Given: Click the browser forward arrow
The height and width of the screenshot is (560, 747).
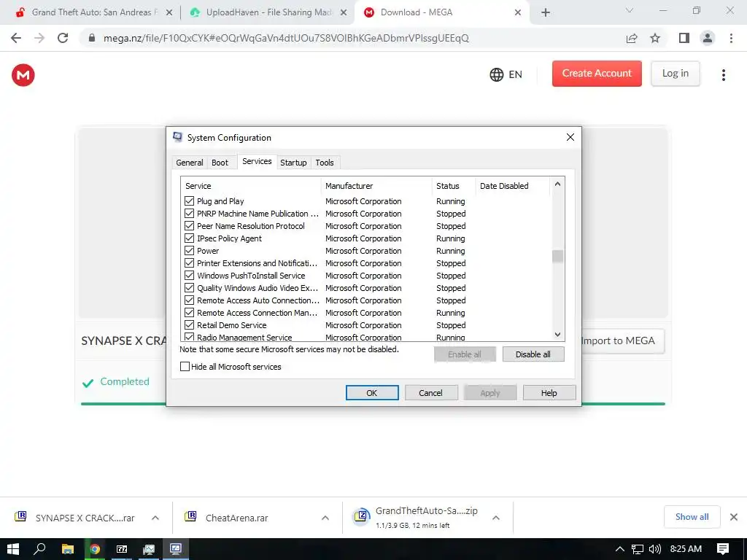Looking at the screenshot, I should pyautogui.click(x=39, y=38).
